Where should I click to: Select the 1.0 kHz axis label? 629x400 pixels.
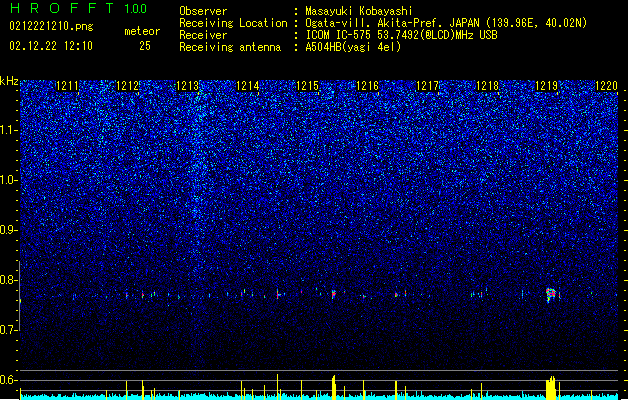point(9,180)
